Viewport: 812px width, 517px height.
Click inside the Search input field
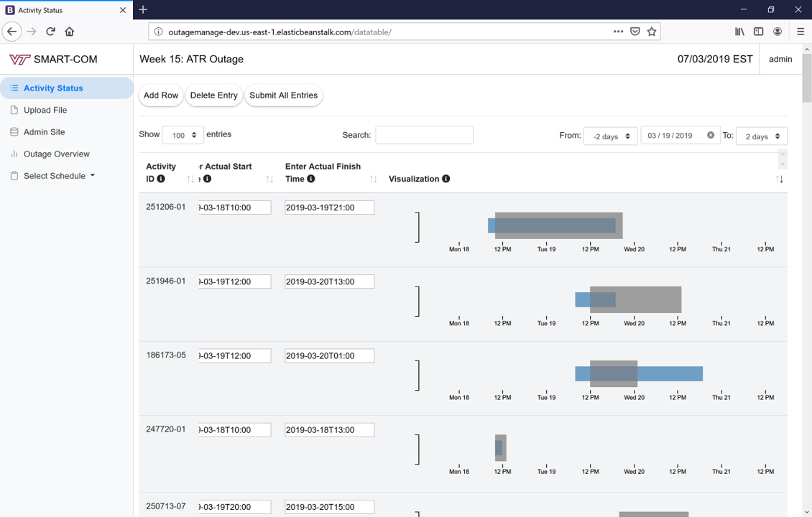coord(424,135)
